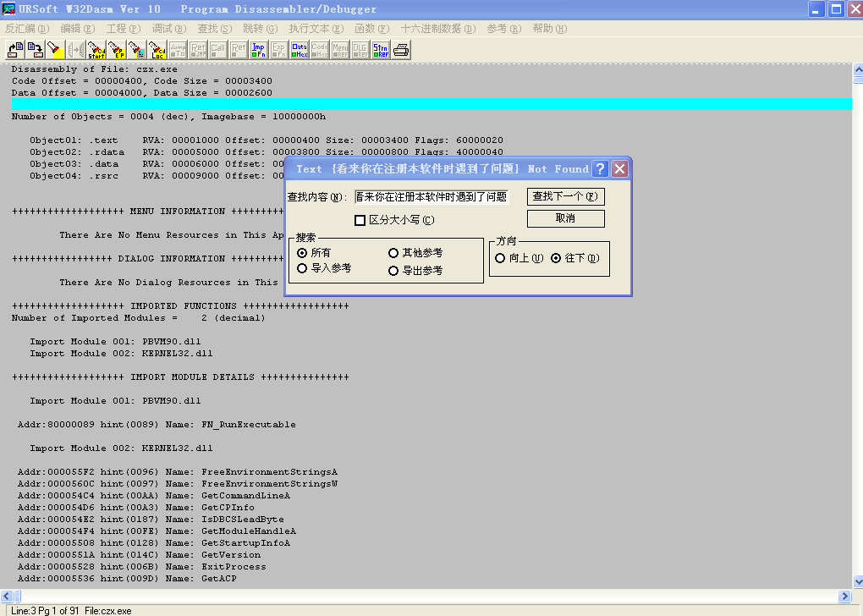The height and width of the screenshot is (616, 863).
Task: Click the 'GetModuleHandleA' import line
Action: click(157, 531)
